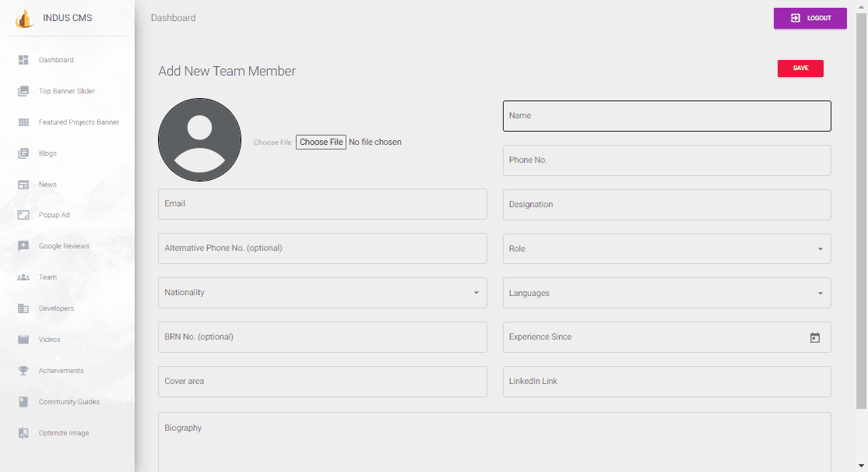Select Featured Projects Banner menu item
The width and height of the screenshot is (868, 472).
tap(79, 122)
